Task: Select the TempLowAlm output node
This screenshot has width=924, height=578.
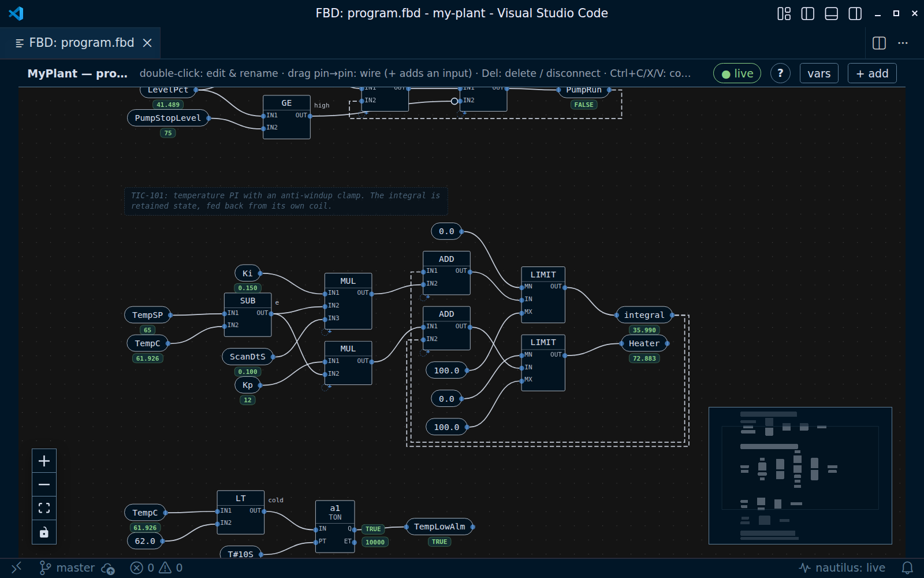Action: 439,527
